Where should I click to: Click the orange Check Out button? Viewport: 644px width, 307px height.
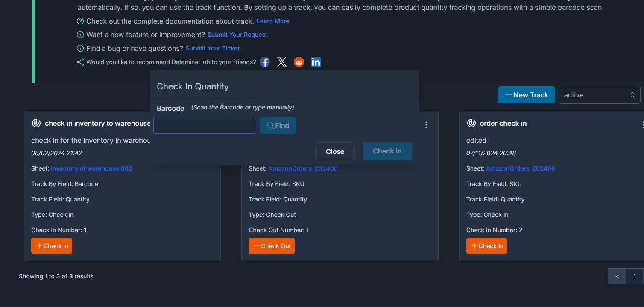pos(272,246)
